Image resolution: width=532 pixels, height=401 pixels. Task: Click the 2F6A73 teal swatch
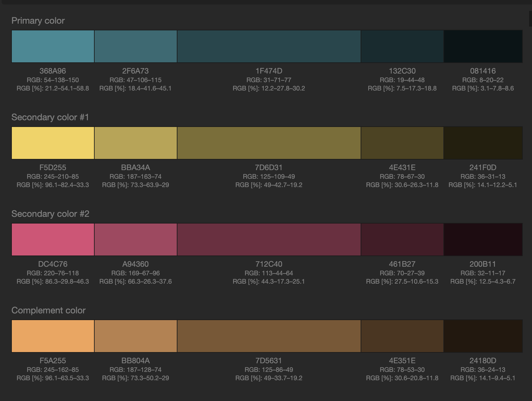[x=136, y=46]
